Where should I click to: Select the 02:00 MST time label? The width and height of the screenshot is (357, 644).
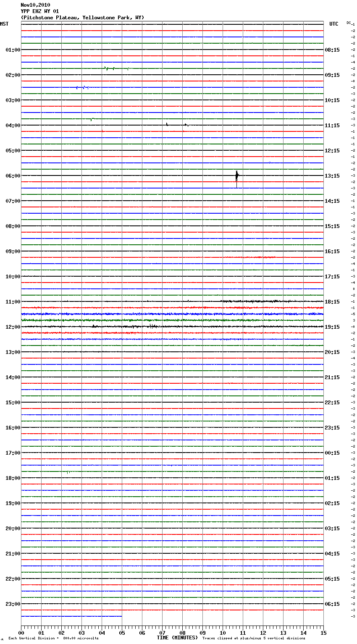point(13,75)
